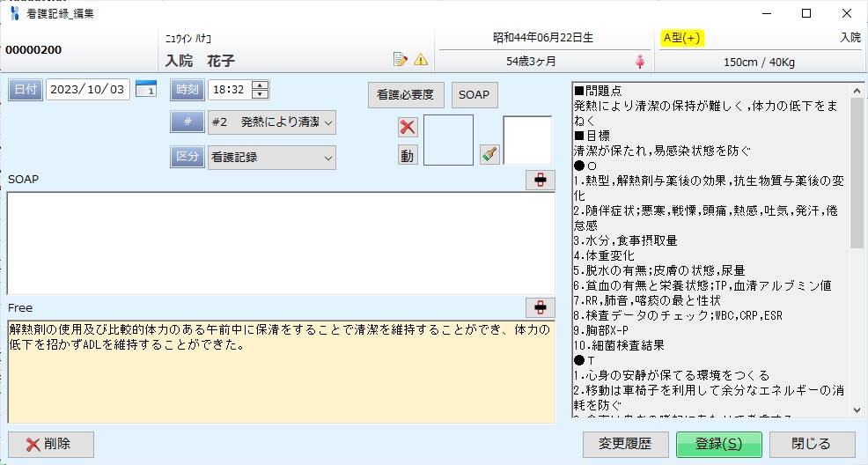Click the ■問題点 heading line
Screen dimensions: 868x465
click(598, 91)
